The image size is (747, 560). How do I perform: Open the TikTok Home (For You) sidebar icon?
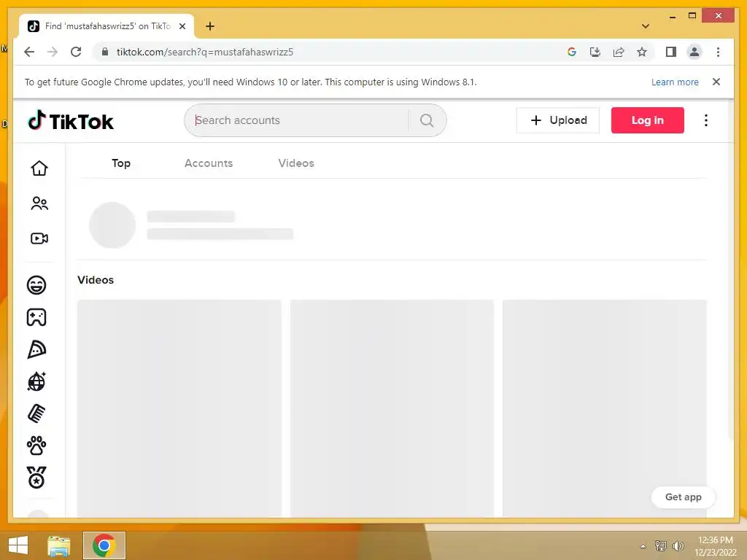click(39, 168)
